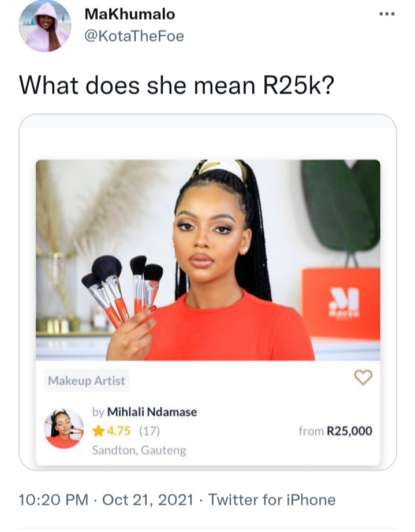Click the @KotaTheFoe handle

134,36
